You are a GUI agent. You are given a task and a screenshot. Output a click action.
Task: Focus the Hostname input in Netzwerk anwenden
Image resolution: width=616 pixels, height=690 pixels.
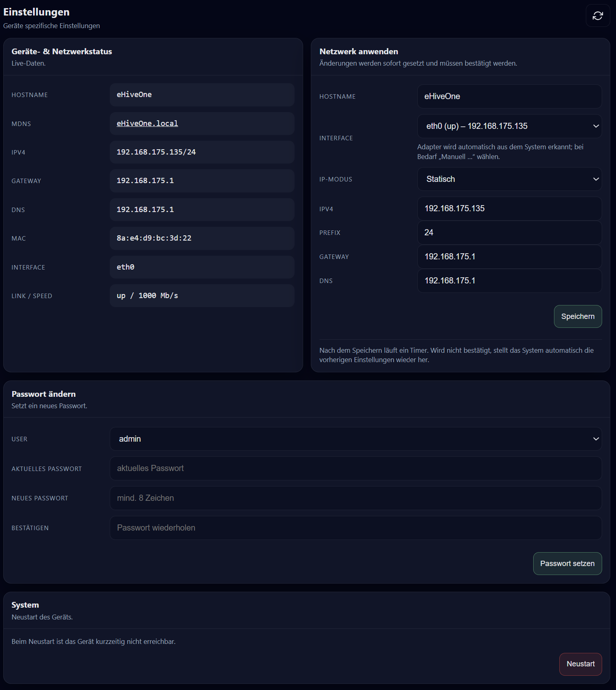(x=509, y=97)
